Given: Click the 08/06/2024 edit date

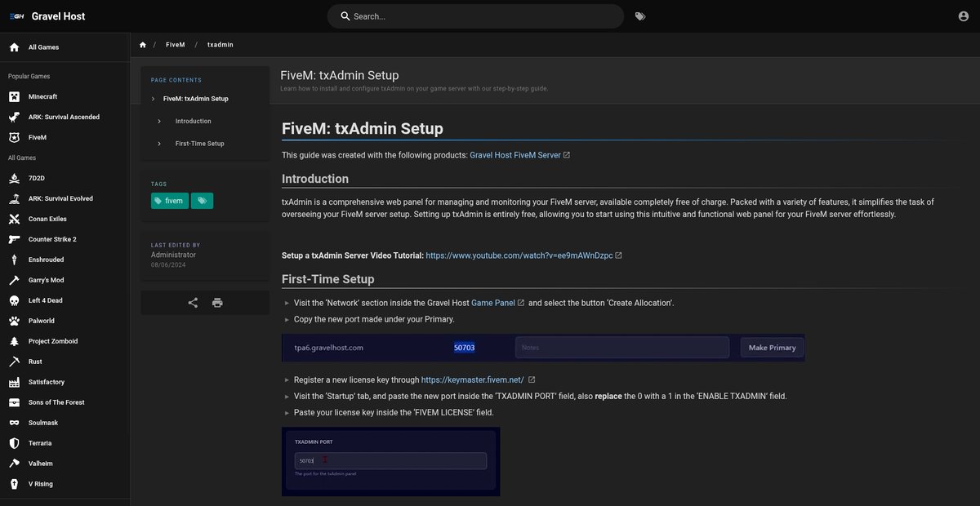Looking at the screenshot, I should click(x=167, y=264).
